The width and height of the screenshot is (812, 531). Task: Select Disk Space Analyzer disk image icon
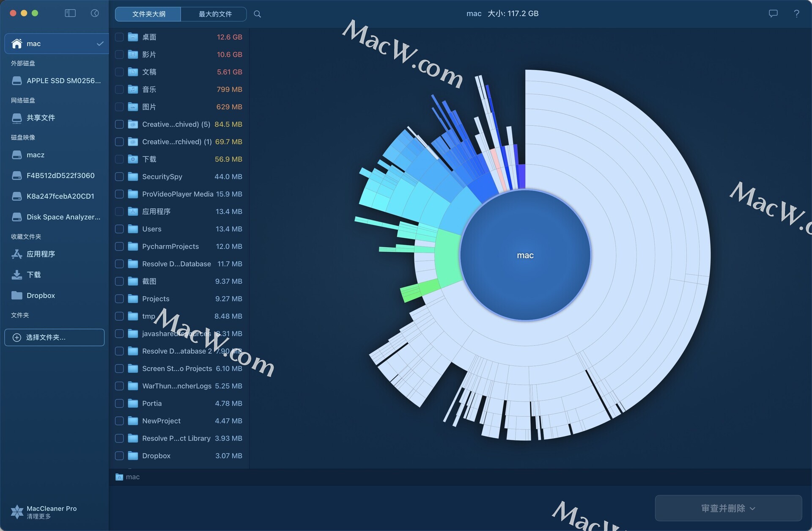17,217
